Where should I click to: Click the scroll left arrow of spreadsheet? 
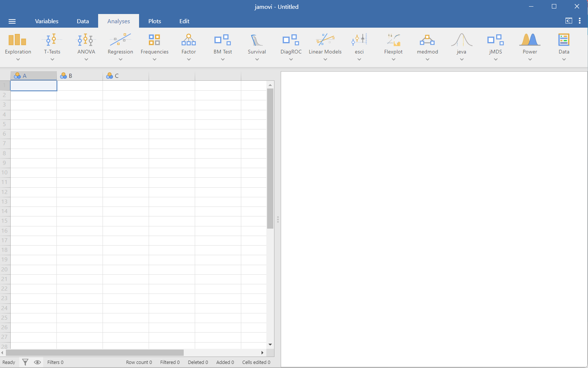3,353
